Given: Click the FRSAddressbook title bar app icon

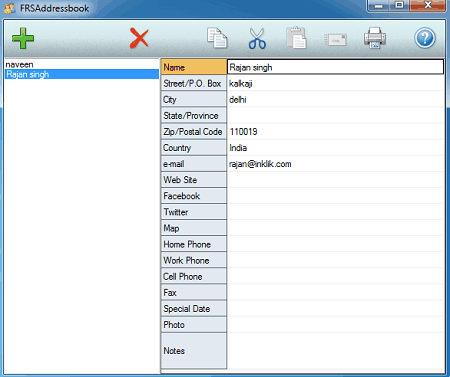Looking at the screenshot, I should tap(9, 8).
